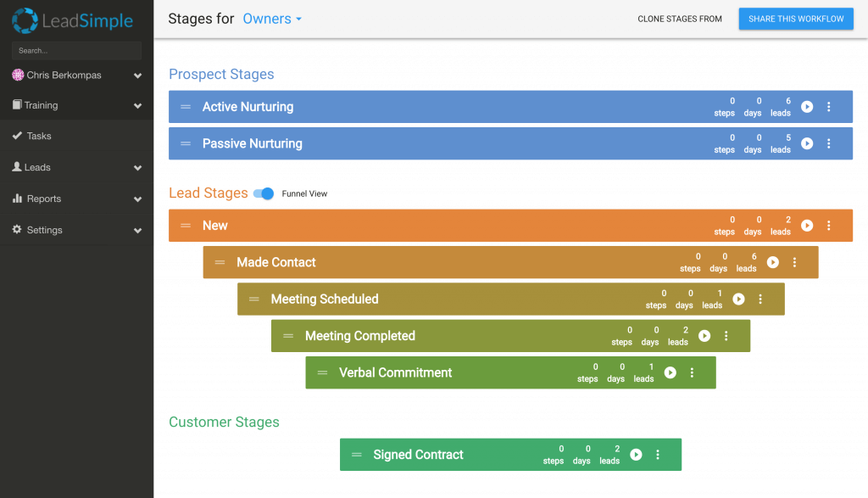This screenshot has width=868, height=498.
Task: Click the sidebar Search field
Action: 77,50
